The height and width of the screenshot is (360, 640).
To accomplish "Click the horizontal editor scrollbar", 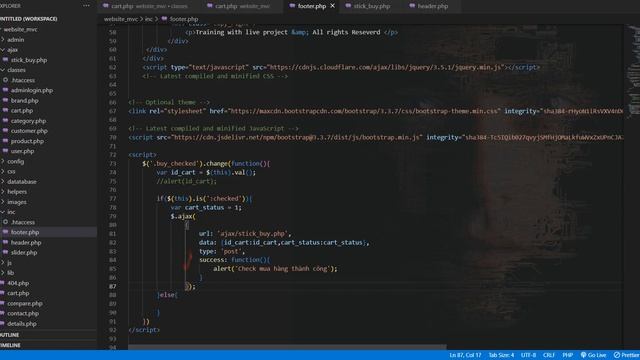I will tap(287, 347).
